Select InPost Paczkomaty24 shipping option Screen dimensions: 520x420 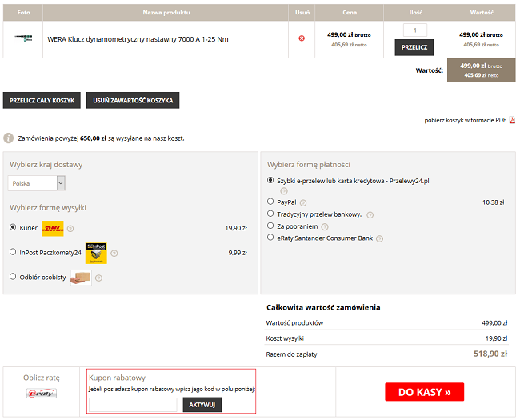tap(13, 252)
